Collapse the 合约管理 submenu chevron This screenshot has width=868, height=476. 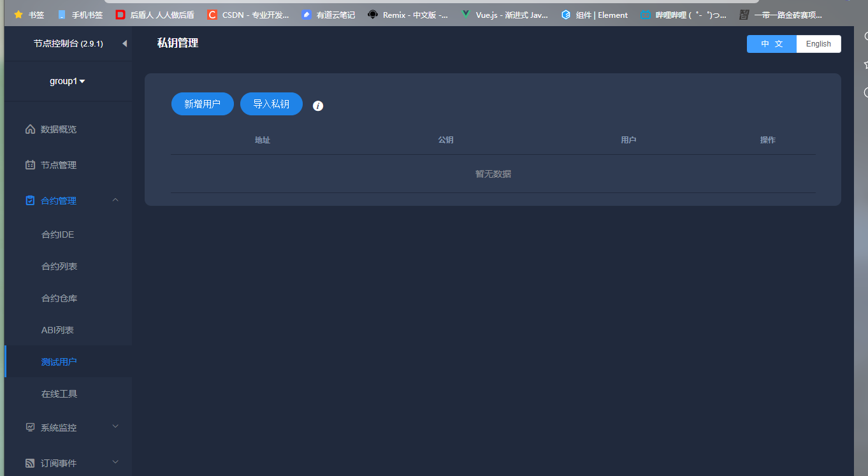tap(115, 199)
